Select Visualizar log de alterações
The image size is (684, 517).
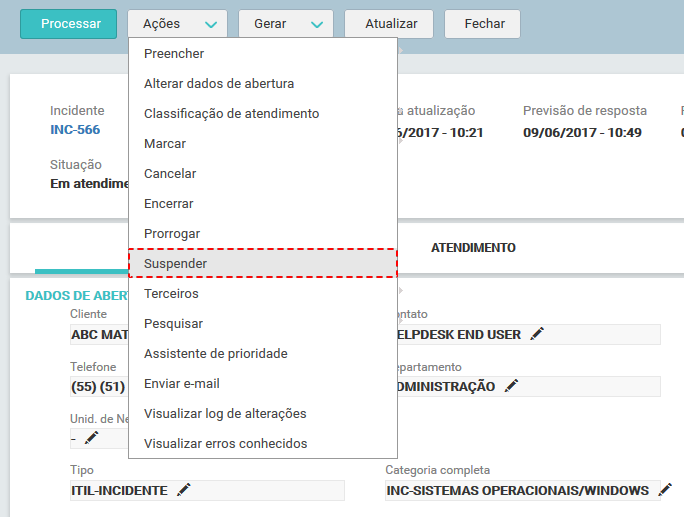[263, 414]
